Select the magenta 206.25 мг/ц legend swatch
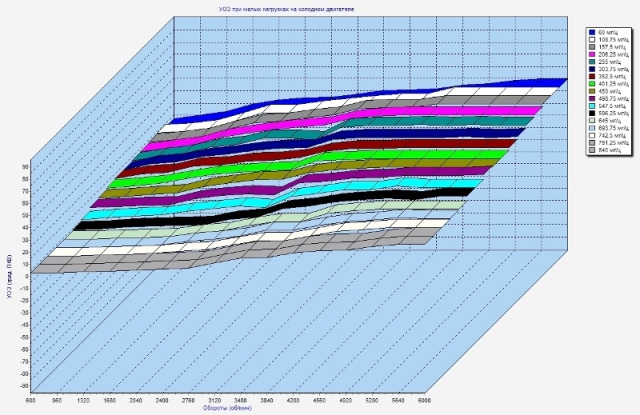The width and height of the screenshot is (640, 415). 591,53
